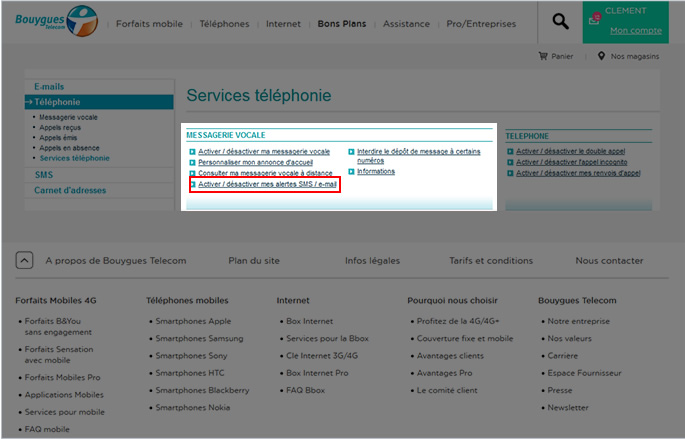This screenshot has height=439, width=685.
Task: Click the bullet icon beside Interdire le dépôt de message
Action: tap(351, 152)
